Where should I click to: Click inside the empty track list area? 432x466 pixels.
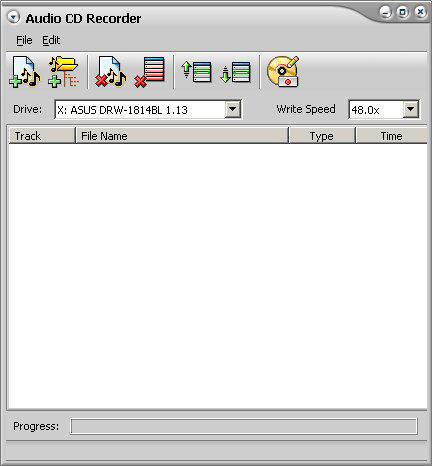217,276
